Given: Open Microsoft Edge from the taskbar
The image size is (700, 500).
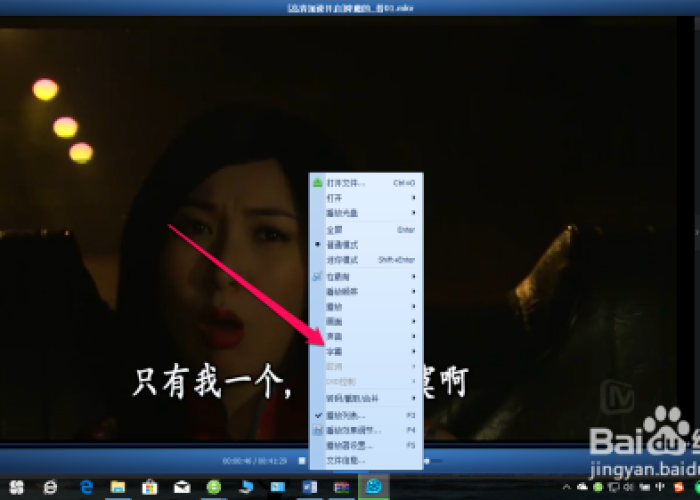Looking at the screenshot, I should click(86, 487).
